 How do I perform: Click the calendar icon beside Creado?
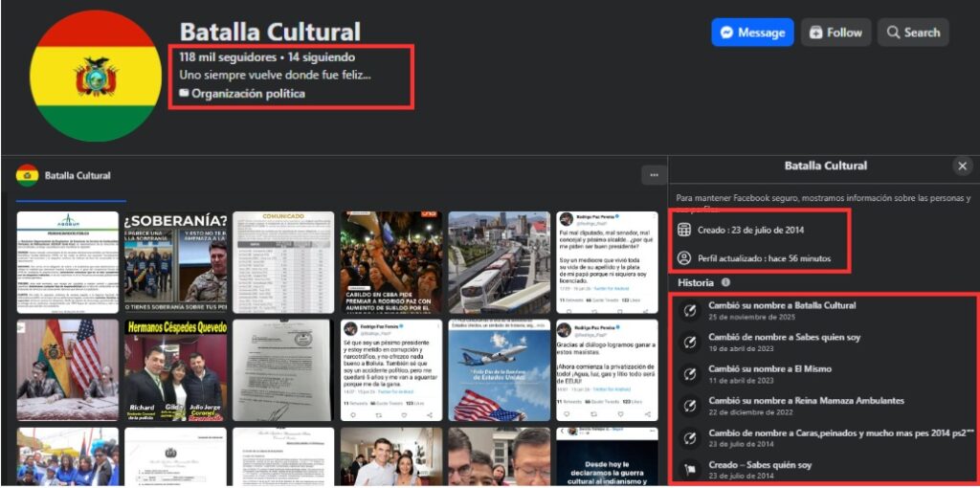click(x=684, y=230)
